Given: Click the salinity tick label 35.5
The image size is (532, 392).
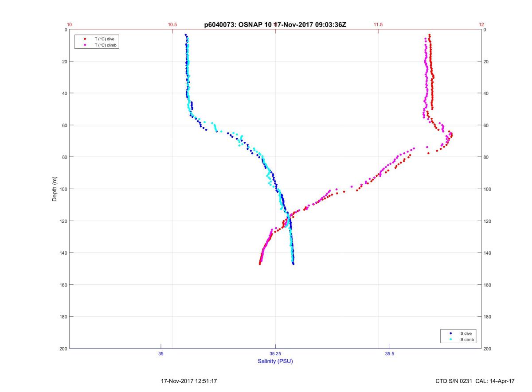Looking at the screenshot, I should coord(390,353).
